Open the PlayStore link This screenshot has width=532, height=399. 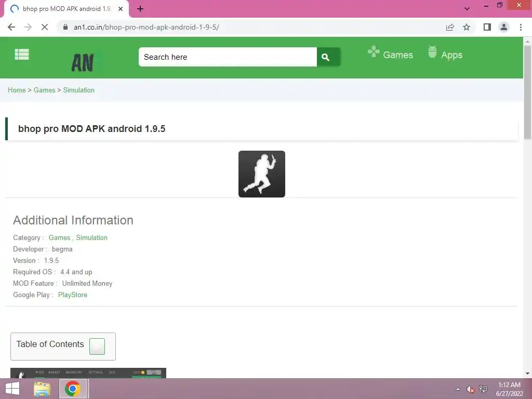(73, 295)
